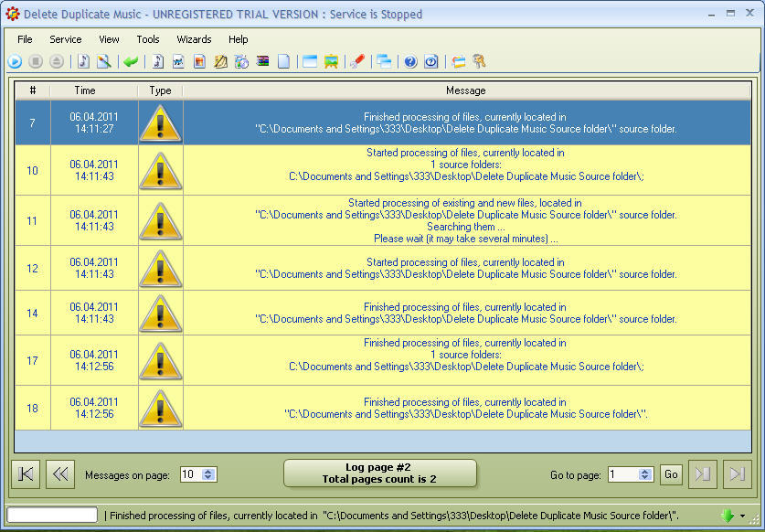The width and height of the screenshot is (765, 532).
Task: Click the Log page #2 button
Action: pos(379,473)
